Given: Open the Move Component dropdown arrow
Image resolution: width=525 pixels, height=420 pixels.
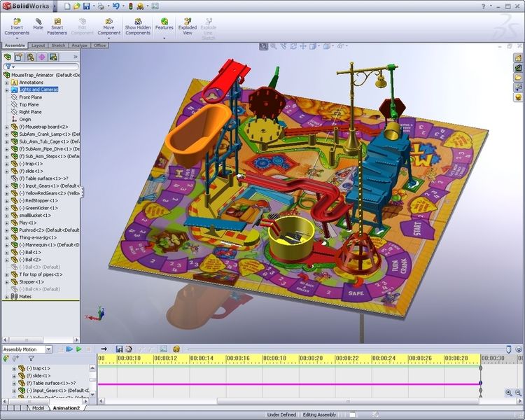Looking at the screenshot, I should tap(108, 38).
